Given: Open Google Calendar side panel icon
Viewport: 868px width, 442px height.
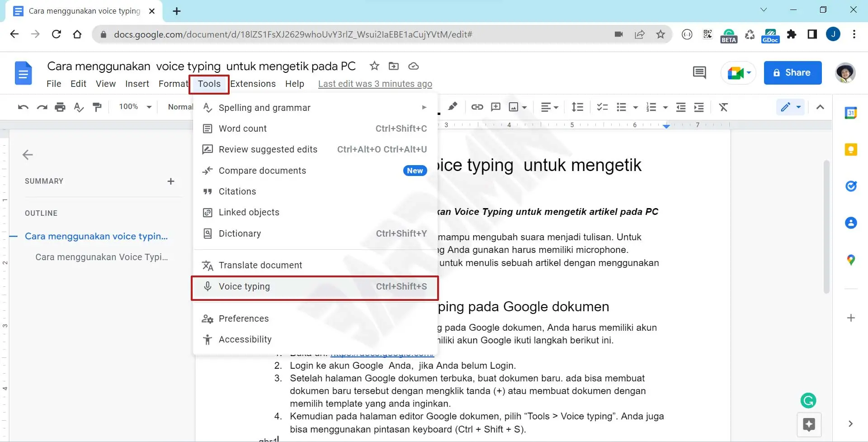Looking at the screenshot, I should coord(851,113).
